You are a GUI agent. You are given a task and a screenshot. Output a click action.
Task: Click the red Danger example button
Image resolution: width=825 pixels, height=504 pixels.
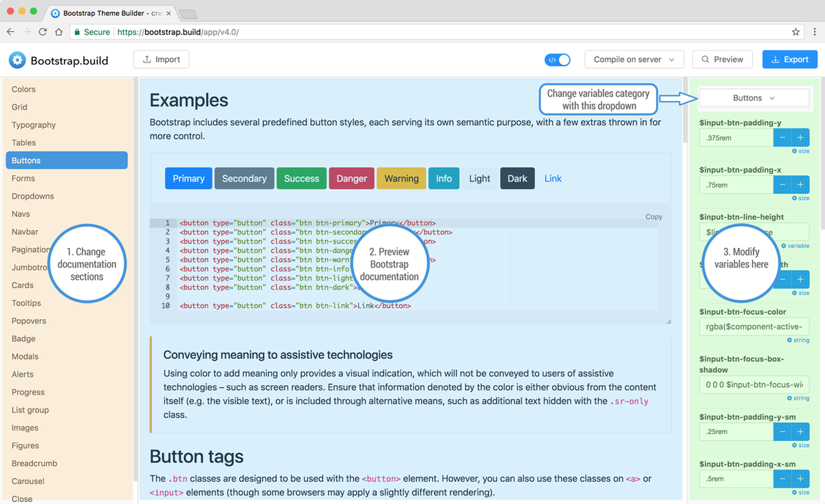(352, 178)
